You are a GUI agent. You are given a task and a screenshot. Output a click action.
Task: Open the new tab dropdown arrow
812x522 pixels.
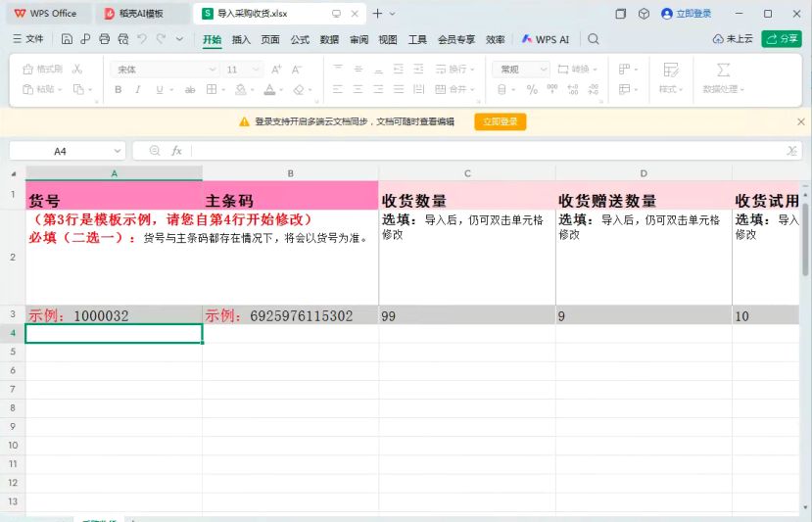392,14
